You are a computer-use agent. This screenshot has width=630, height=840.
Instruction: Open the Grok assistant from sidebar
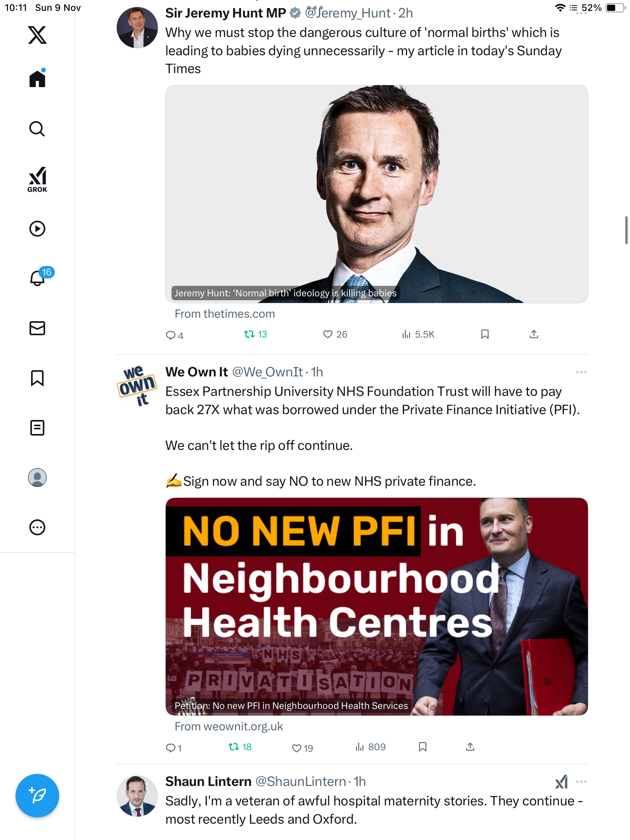[x=37, y=179]
